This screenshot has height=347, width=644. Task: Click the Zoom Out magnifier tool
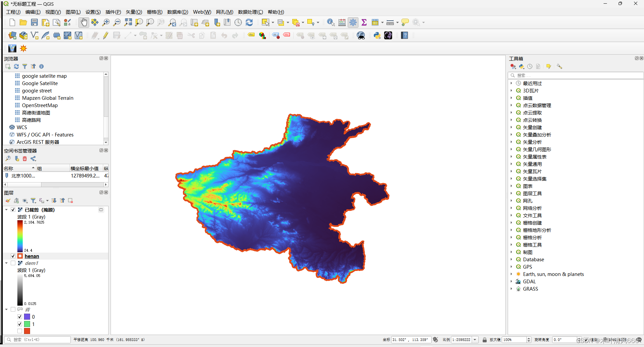(117, 22)
